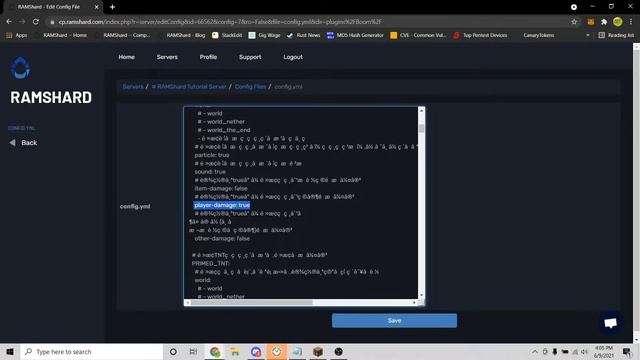The width and height of the screenshot is (640, 360).
Task: Open the live chat bubble icon
Action: click(x=610, y=323)
